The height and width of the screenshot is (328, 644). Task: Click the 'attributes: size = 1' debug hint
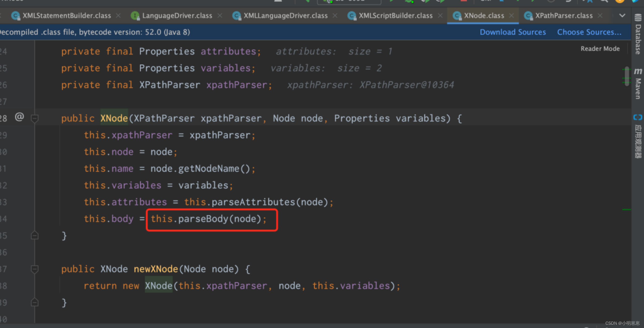(x=334, y=51)
